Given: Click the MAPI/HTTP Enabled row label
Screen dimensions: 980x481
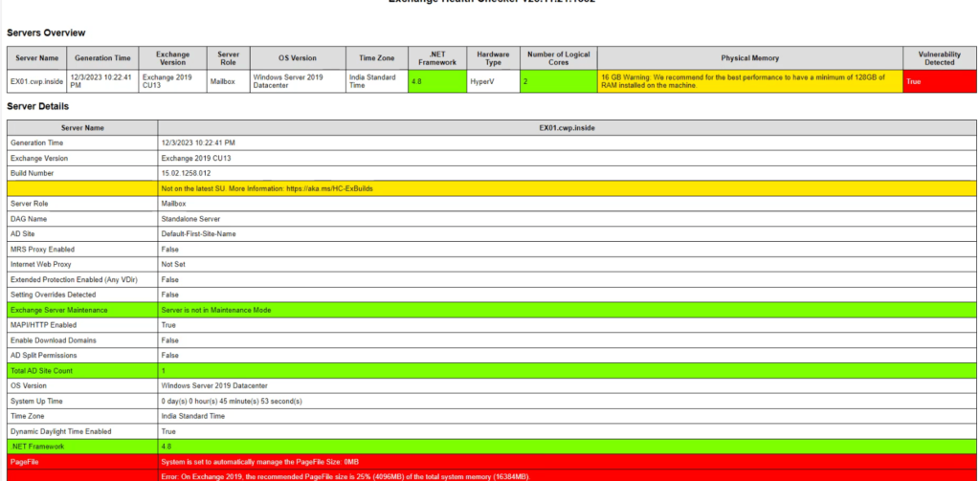Looking at the screenshot, I should click(x=43, y=325).
